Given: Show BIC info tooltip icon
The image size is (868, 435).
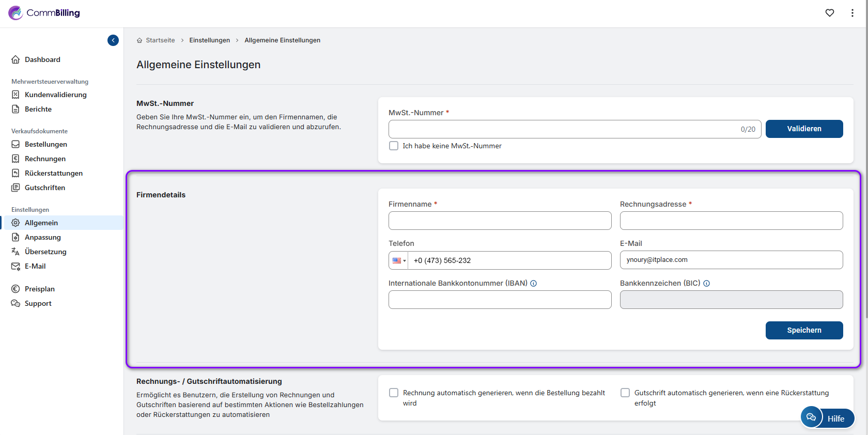Looking at the screenshot, I should point(707,283).
